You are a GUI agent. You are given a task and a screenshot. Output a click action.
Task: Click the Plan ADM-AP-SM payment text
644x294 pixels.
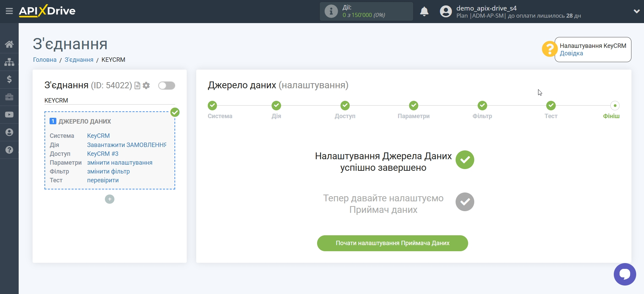tap(518, 16)
